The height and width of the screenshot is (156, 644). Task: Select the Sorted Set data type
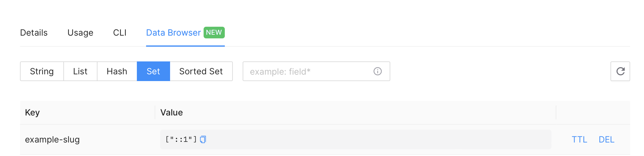coord(201,71)
